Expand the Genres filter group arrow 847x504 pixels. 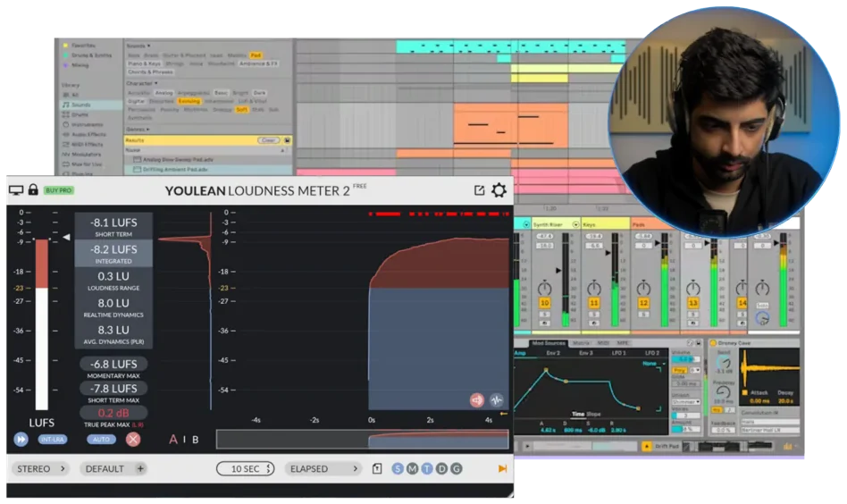(147, 129)
